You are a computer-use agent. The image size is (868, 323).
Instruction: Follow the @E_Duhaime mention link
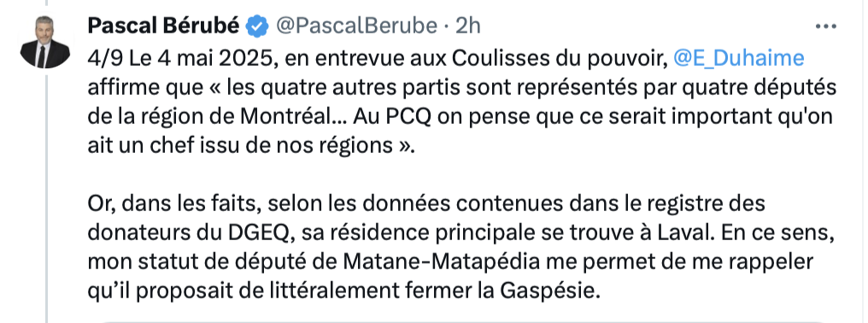click(738, 59)
